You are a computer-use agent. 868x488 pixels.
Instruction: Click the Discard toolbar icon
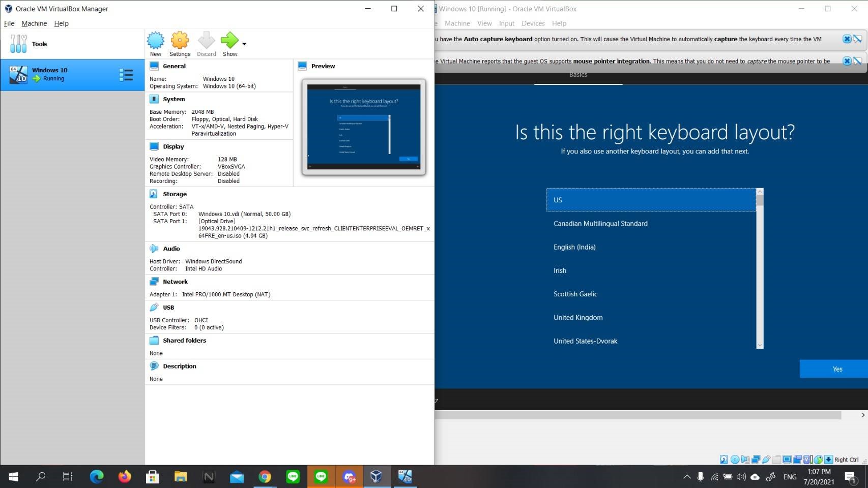click(207, 40)
